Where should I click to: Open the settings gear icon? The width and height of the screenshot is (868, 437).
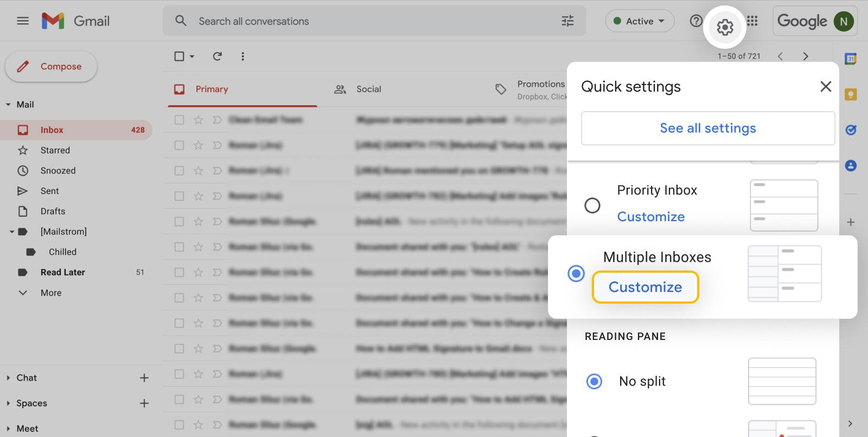point(725,27)
